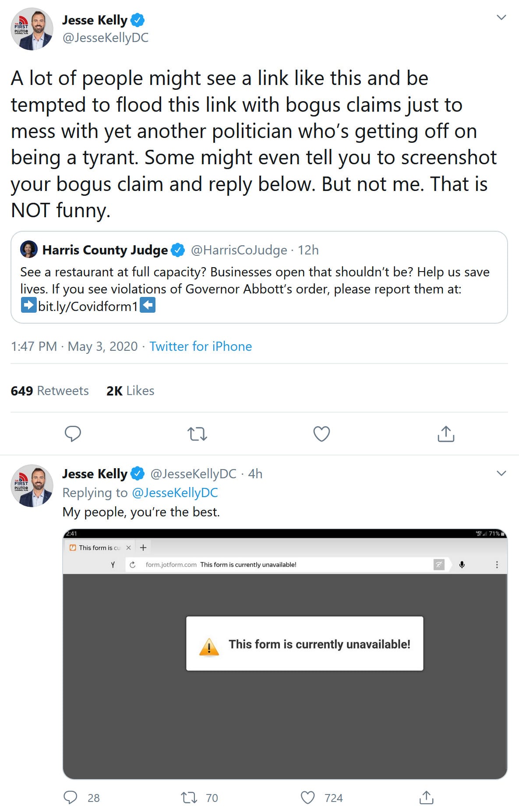Like the main tweet with heart icon
The image size is (519, 812).
tap(321, 434)
